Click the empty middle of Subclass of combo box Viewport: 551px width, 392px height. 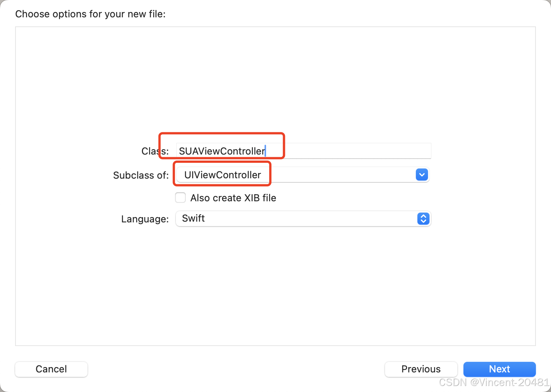(342, 175)
